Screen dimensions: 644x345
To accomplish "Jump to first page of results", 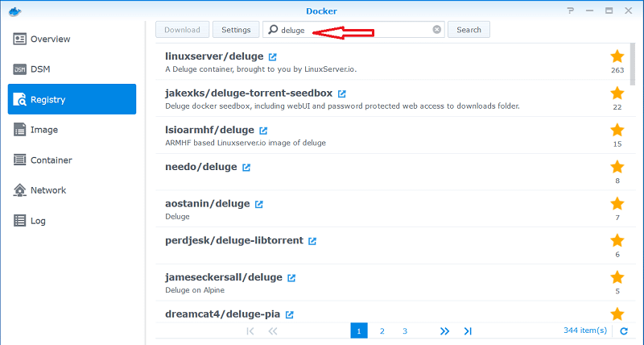I will [250, 331].
